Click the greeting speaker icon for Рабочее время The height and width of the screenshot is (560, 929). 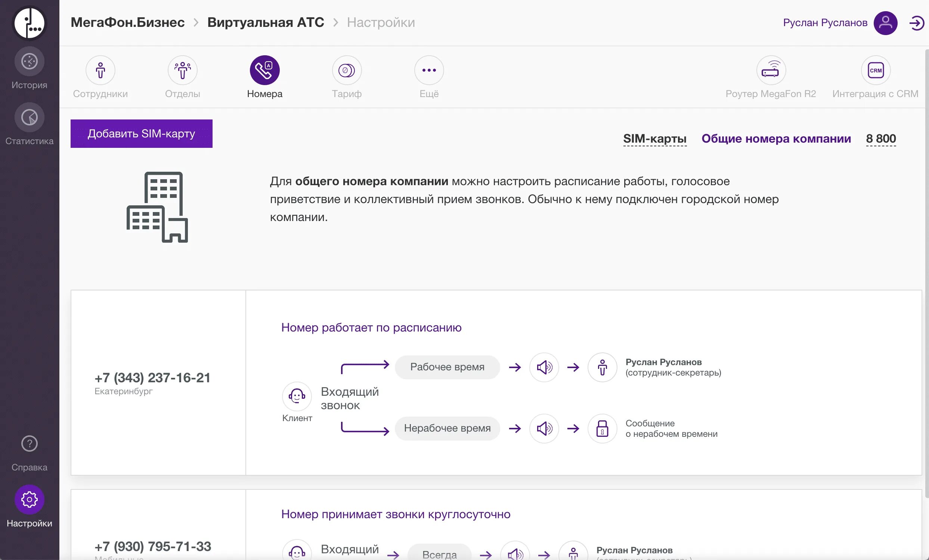[x=544, y=367]
